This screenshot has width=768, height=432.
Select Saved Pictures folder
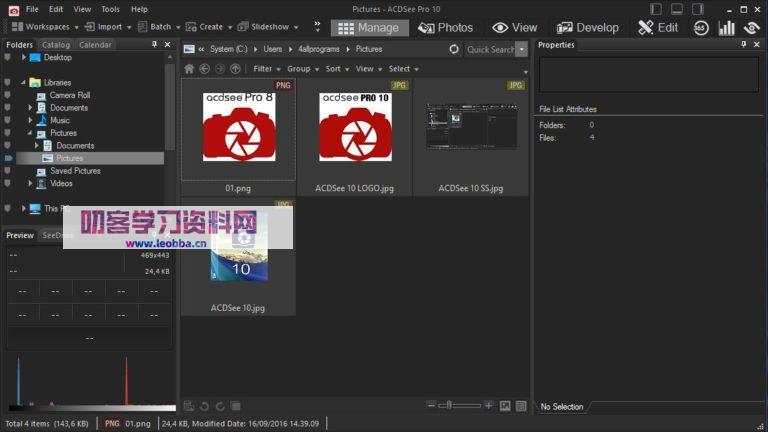point(75,171)
